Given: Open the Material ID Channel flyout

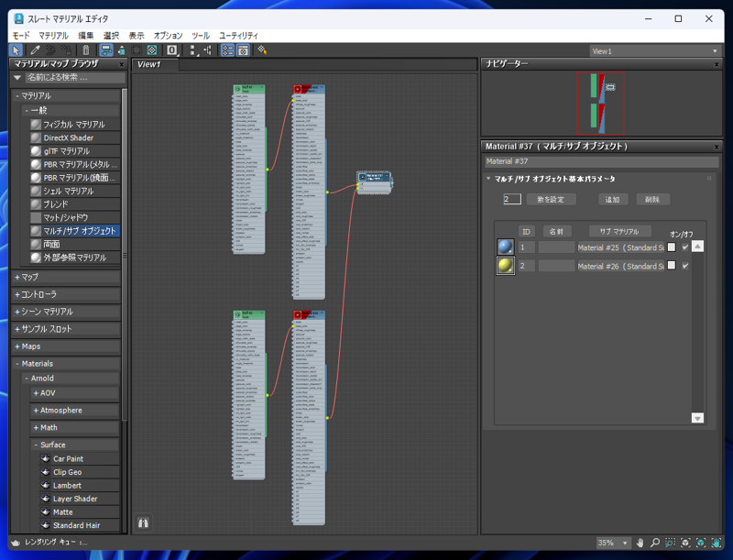Looking at the screenshot, I should point(172,50).
